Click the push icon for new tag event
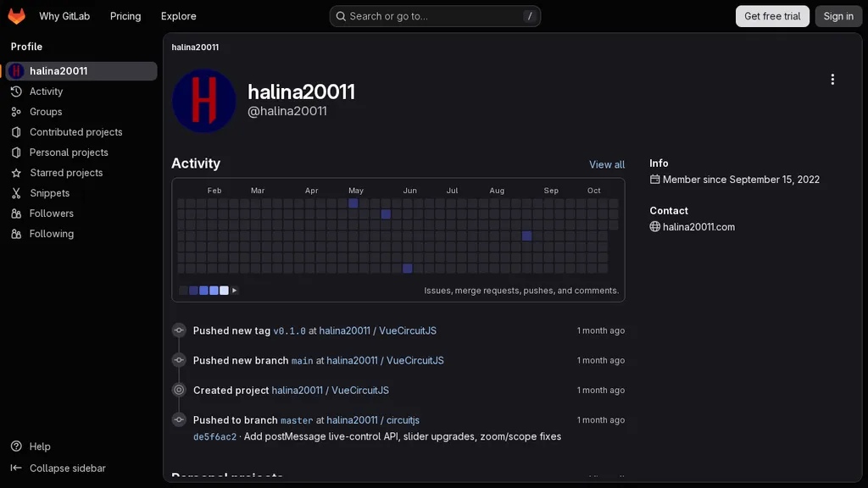This screenshot has width=868, height=488. (x=179, y=330)
